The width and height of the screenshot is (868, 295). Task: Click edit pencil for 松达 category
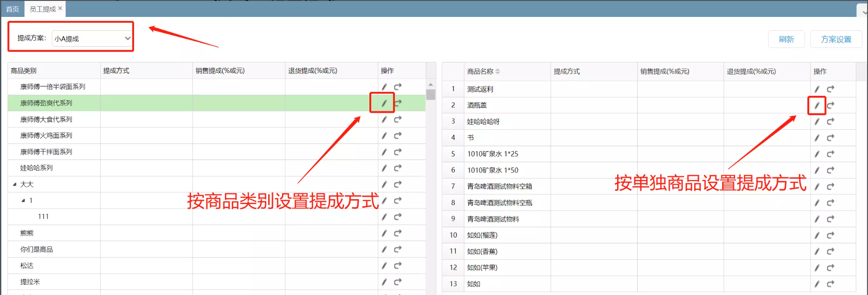coord(384,266)
